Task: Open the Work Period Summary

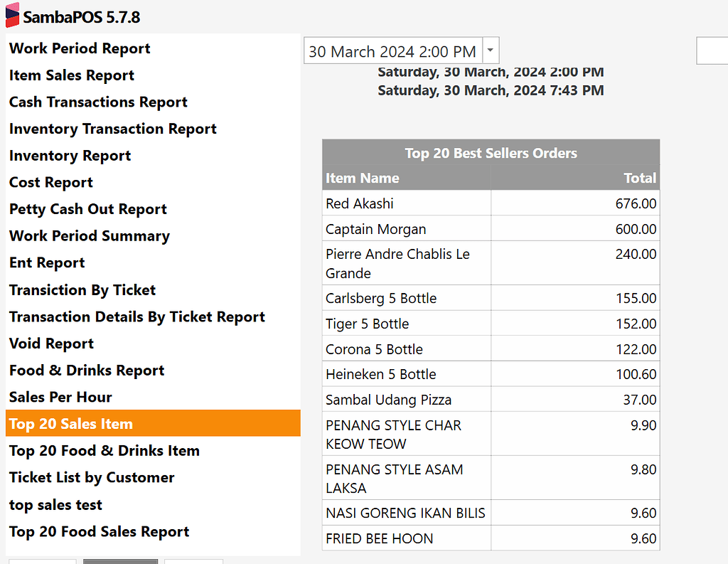Action: (89, 235)
